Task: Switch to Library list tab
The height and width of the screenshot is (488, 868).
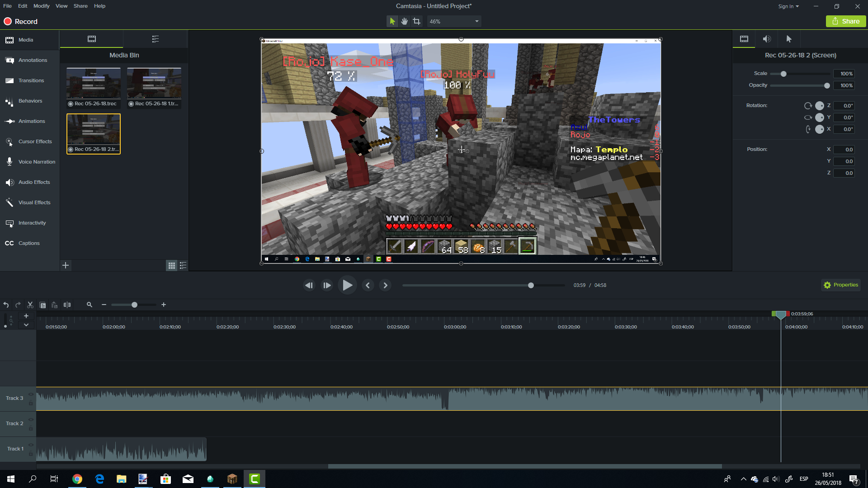Action: [156, 39]
